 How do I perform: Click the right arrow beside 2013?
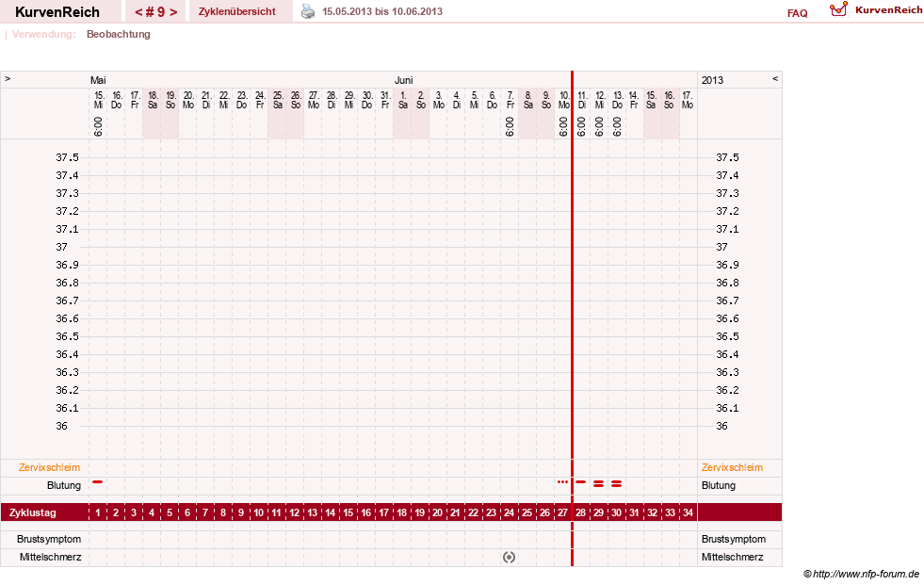click(x=775, y=78)
